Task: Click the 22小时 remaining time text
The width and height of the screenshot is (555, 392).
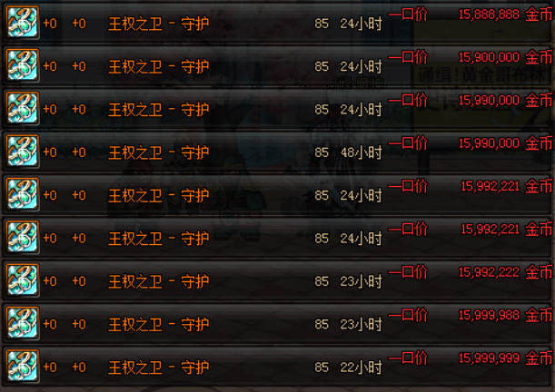Action: [x=361, y=367]
